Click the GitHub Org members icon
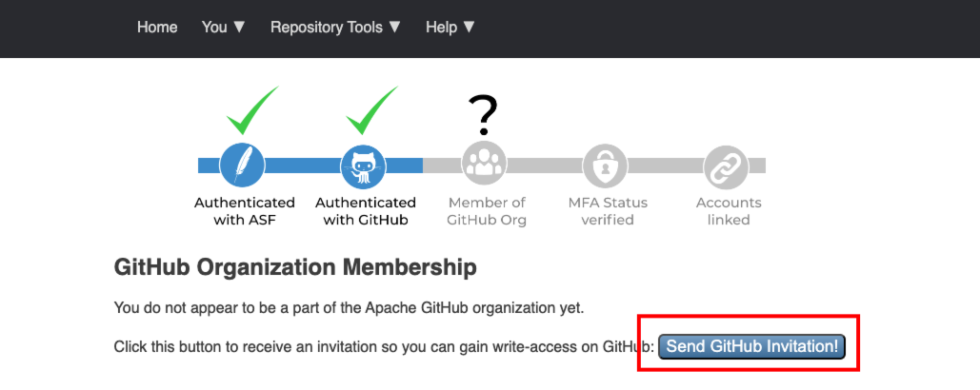The width and height of the screenshot is (980, 390). 485,166
